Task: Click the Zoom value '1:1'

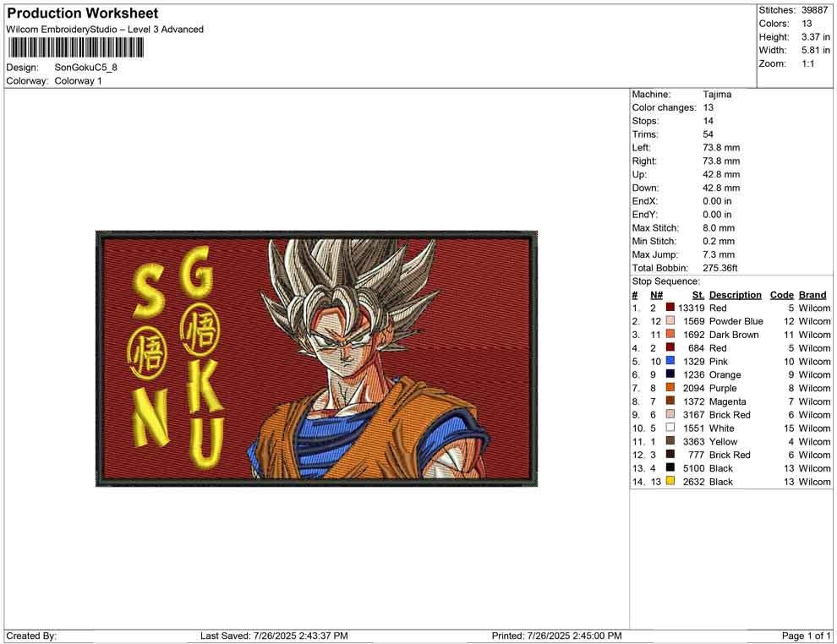Action: click(x=807, y=63)
